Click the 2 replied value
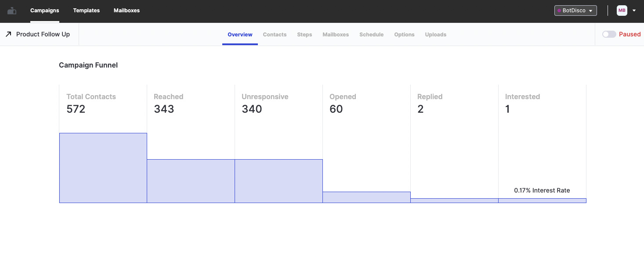The image size is (644, 257). [x=420, y=109]
